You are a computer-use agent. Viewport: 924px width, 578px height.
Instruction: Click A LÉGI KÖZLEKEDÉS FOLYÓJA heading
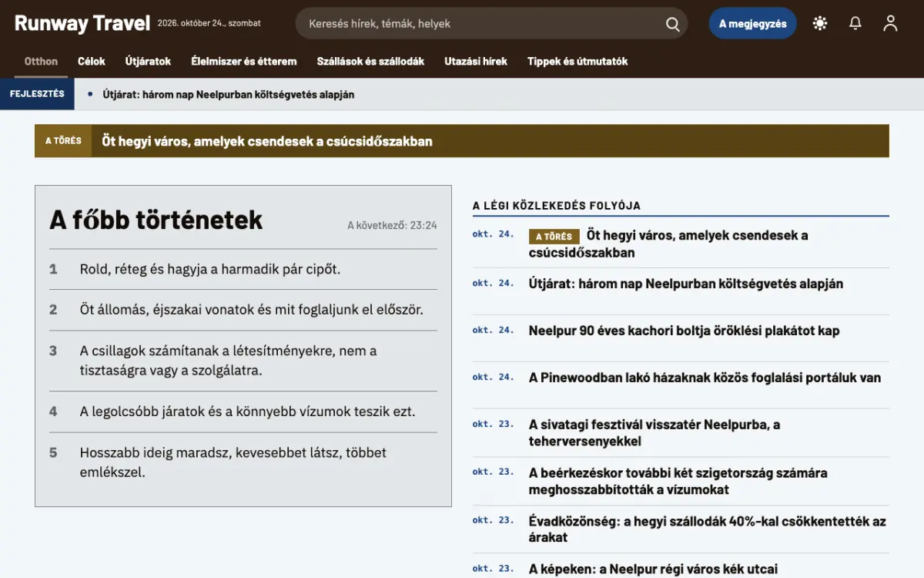pyautogui.click(x=557, y=206)
